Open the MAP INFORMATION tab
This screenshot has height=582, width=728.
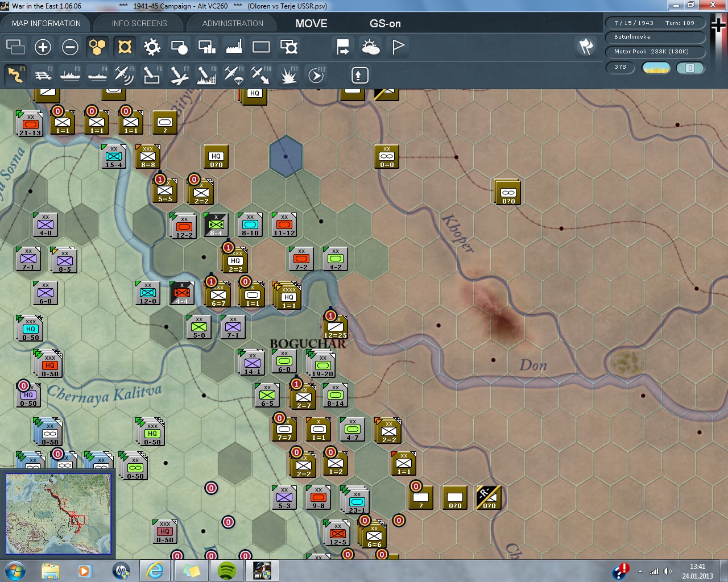coord(46,23)
